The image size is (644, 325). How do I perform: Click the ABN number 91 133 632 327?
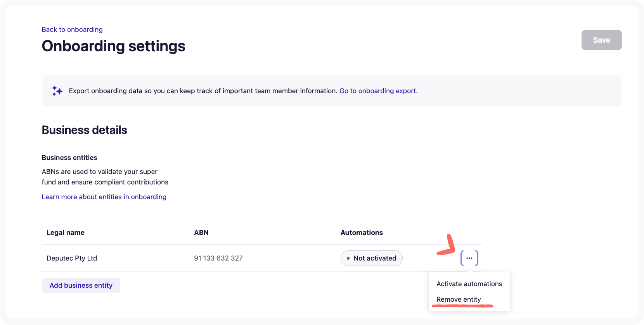[x=218, y=258]
